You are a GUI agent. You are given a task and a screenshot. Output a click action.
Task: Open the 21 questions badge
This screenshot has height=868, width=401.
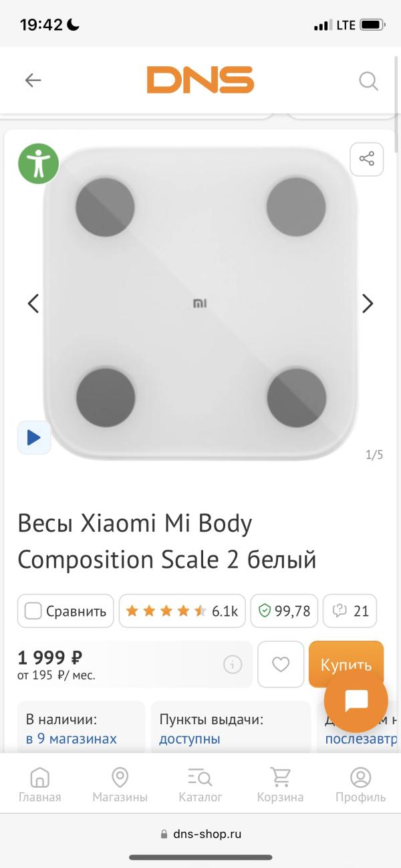tap(350, 611)
